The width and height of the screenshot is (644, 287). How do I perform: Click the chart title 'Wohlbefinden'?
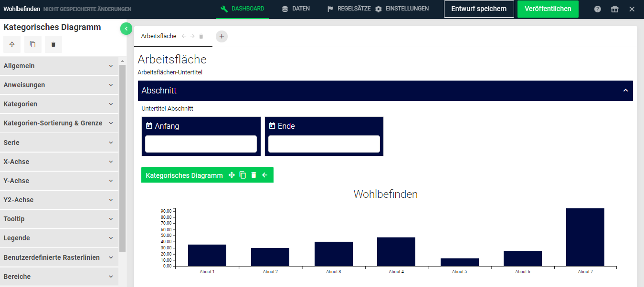386,194
